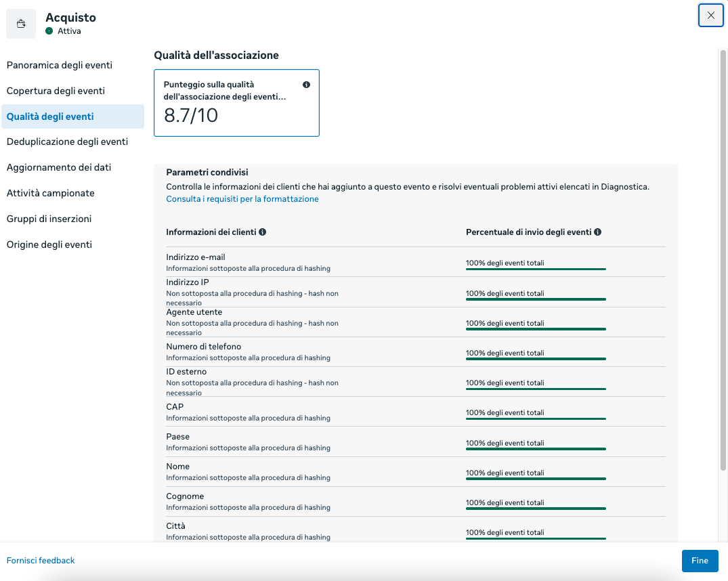Click info icon in matching quality score card

pos(306,85)
